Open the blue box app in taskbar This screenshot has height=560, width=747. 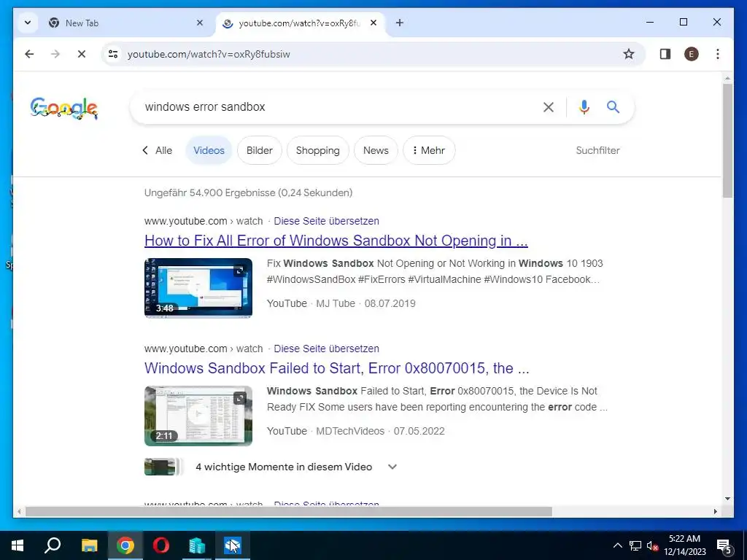click(x=233, y=545)
